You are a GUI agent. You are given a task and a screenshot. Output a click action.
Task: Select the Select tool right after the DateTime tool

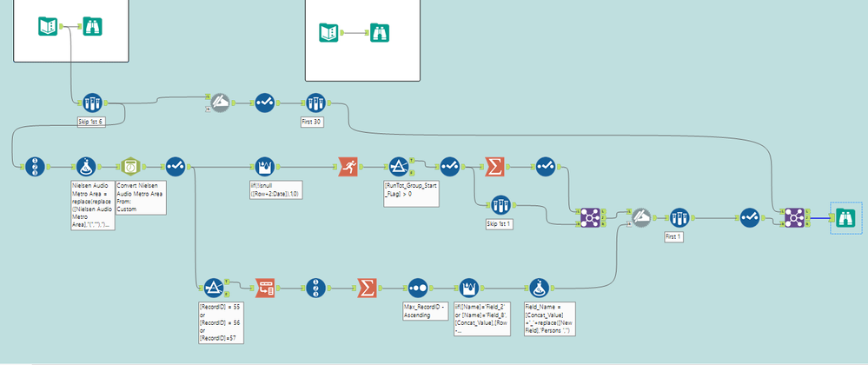(x=176, y=166)
